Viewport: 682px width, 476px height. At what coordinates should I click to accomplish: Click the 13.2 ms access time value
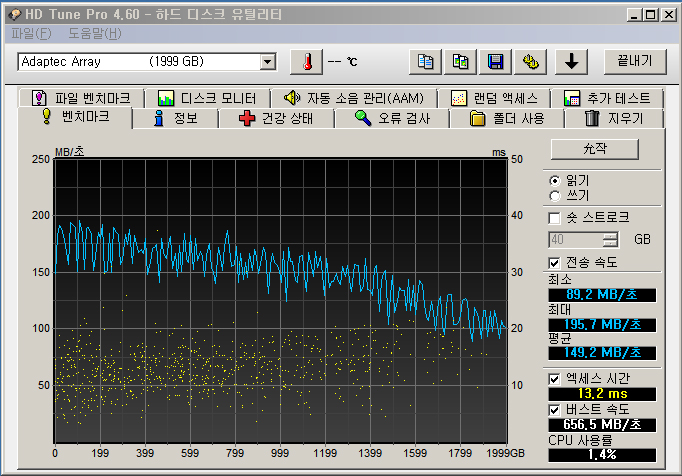602,394
